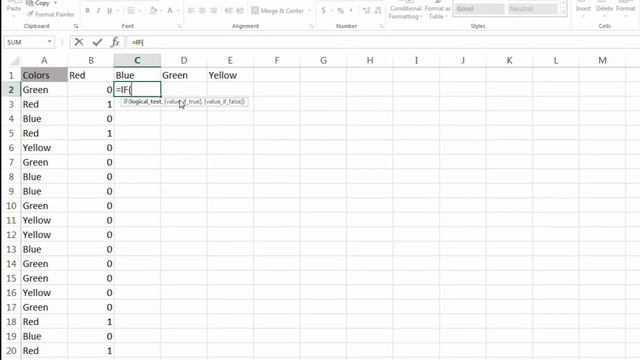Screen dimensions: 640x360
Task: Click the Blue header cell C1
Action: tap(137, 75)
